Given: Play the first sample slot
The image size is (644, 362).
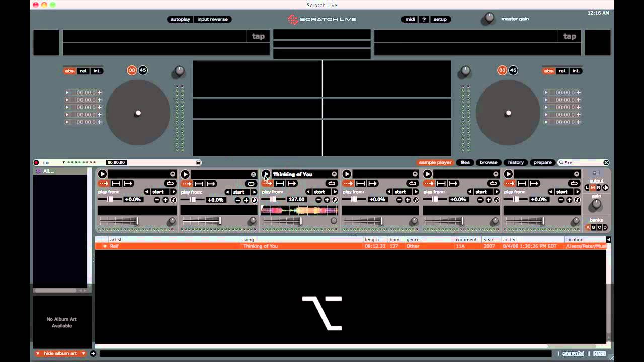Looking at the screenshot, I should [102, 174].
